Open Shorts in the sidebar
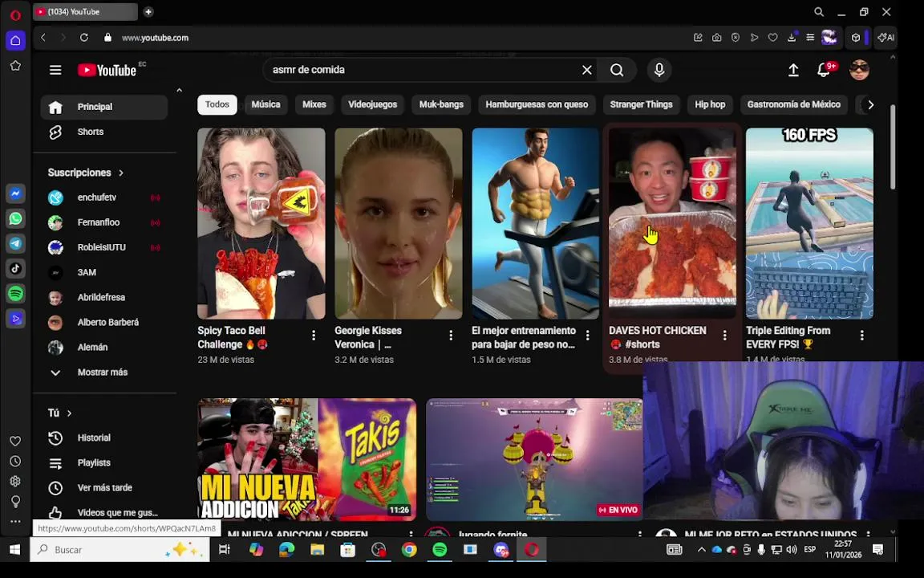 tap(104, 132)
